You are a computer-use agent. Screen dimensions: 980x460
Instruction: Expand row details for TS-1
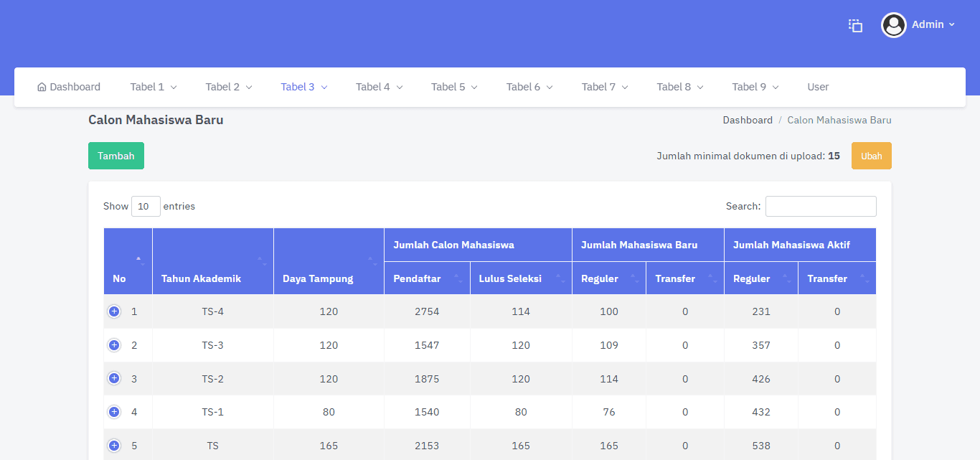pyautogui.click(x=114, y=412)
